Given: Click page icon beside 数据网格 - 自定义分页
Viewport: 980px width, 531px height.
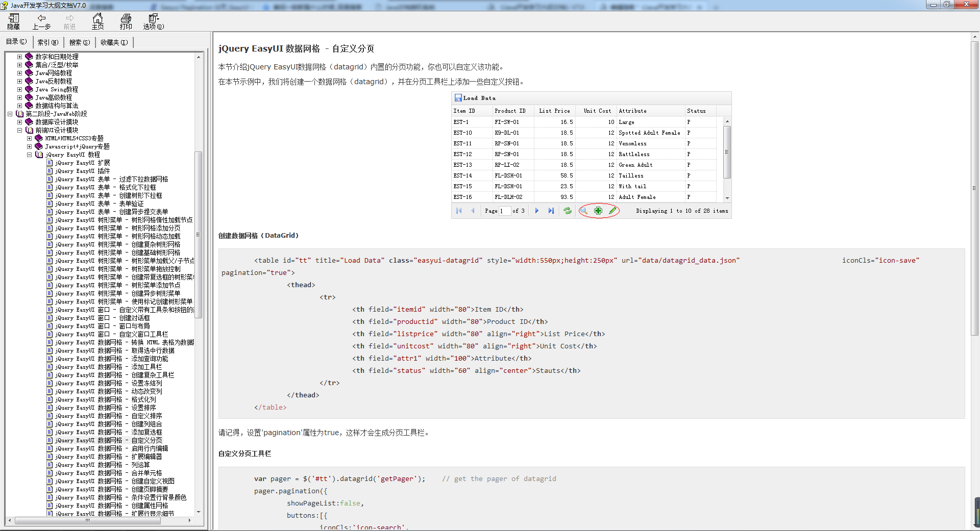Looking at the screenshot, I should pyautogui.click(x=50, y=440).
